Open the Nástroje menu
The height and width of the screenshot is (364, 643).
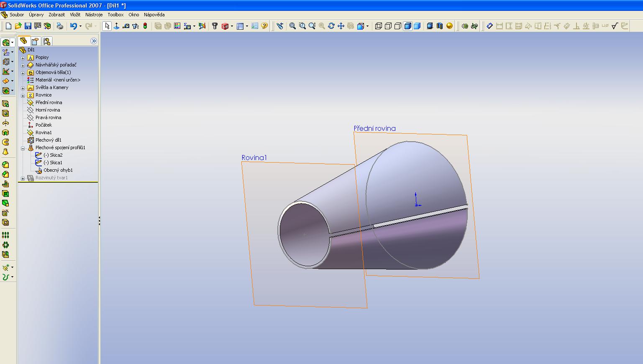[94, 15]
